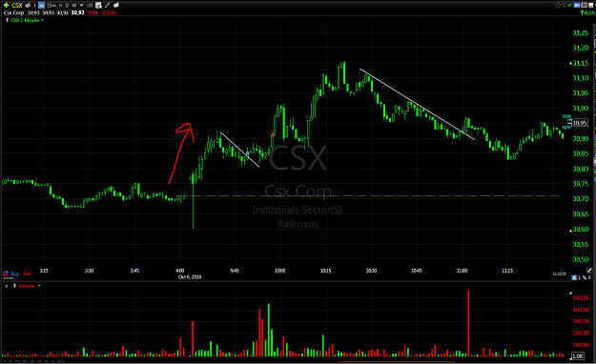Click the blue marker dot on the candles
The width and height of the screenshot is (596, 364).
coord(247,153)
